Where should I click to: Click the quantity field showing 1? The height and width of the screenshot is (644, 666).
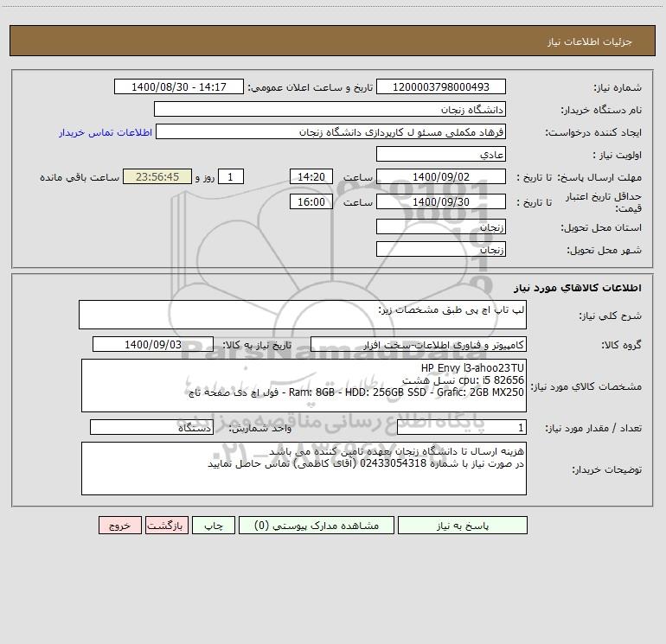tap(462, 427)
